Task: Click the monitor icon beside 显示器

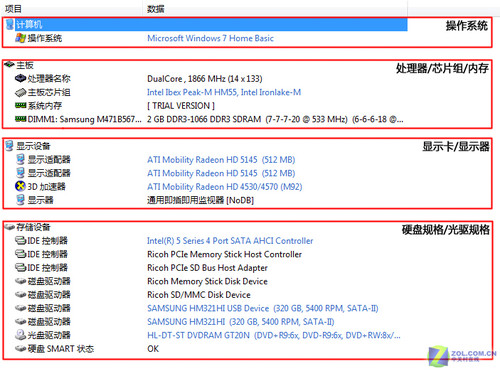Action: pos(20,200)
